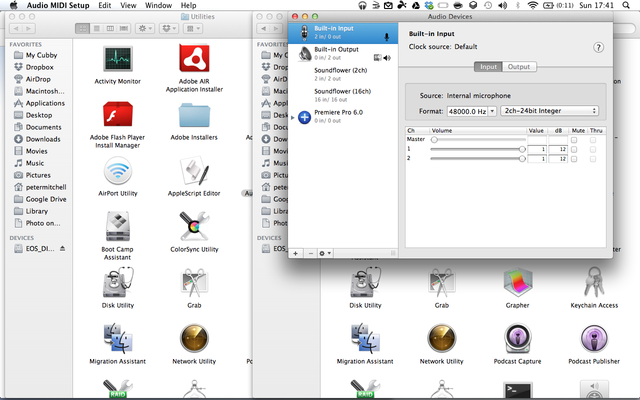Screen dimensions: 640x400
Task: Open Wi-Fi status menu
Action: 532,5
